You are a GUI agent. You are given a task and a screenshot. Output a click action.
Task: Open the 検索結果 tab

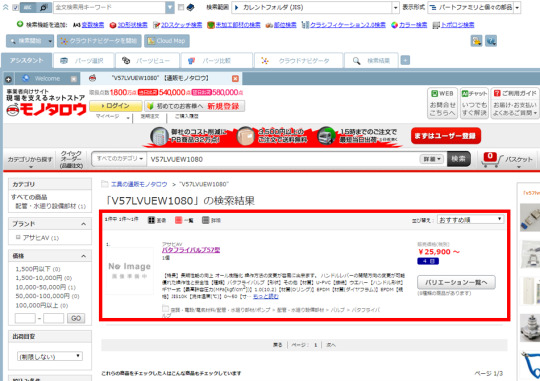pos(371,61)
